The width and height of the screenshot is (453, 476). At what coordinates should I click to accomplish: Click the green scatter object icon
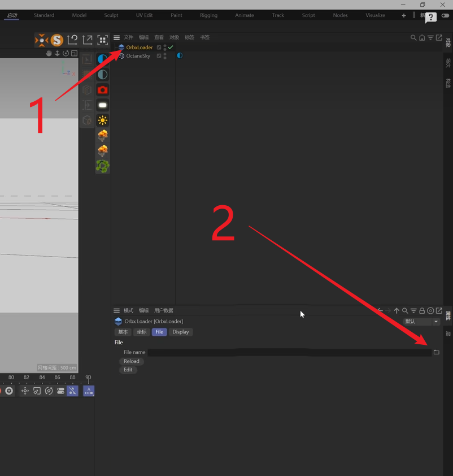pyautogui.click(x=102, y=166)
